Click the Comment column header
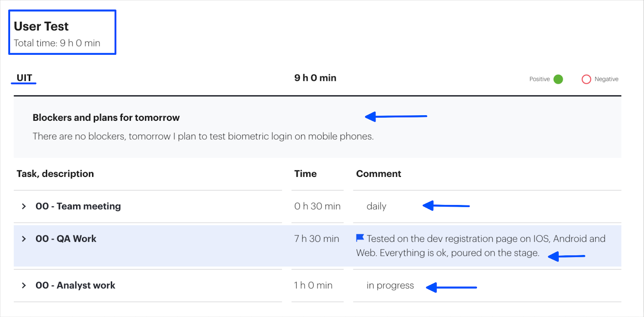Screen dimensions: 644x317 point(378,174)
